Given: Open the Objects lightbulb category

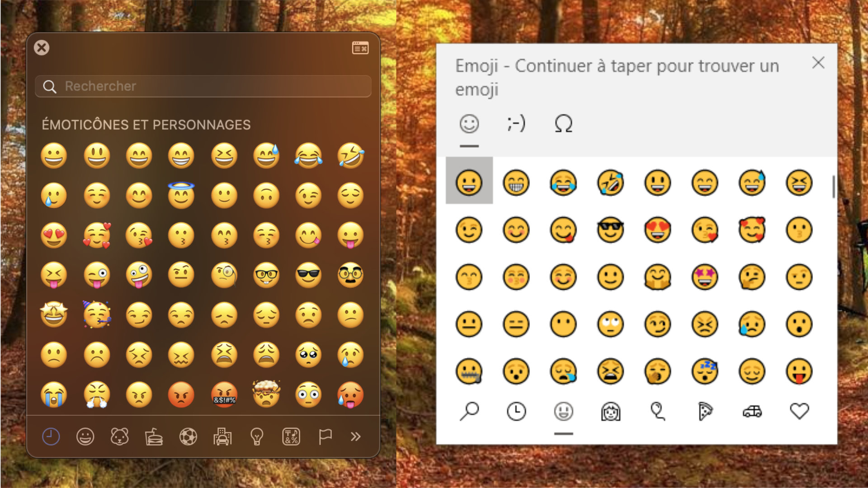Looking at the screenshot, I should point(257,436).
